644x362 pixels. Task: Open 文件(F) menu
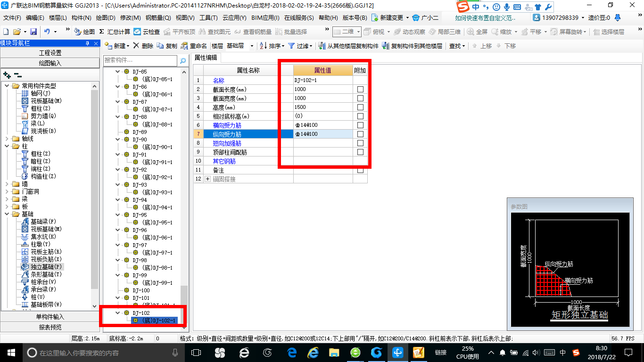point(12,18)
